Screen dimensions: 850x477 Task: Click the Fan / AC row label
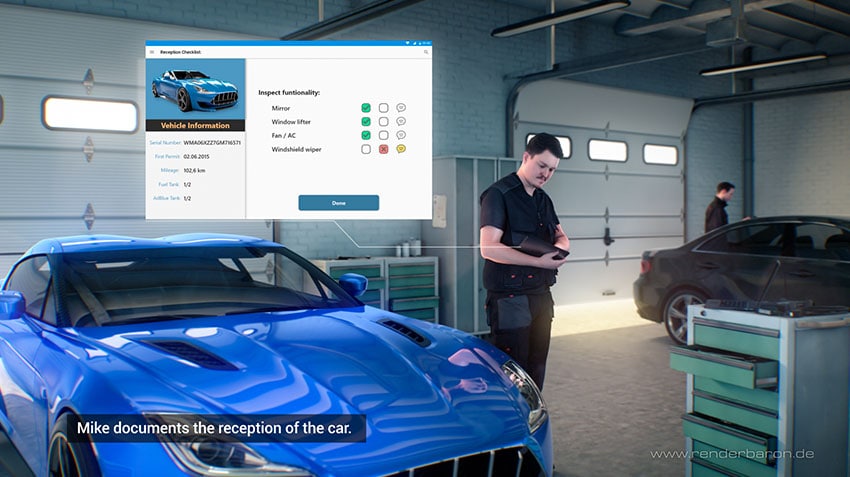click(x=284, y=136)
